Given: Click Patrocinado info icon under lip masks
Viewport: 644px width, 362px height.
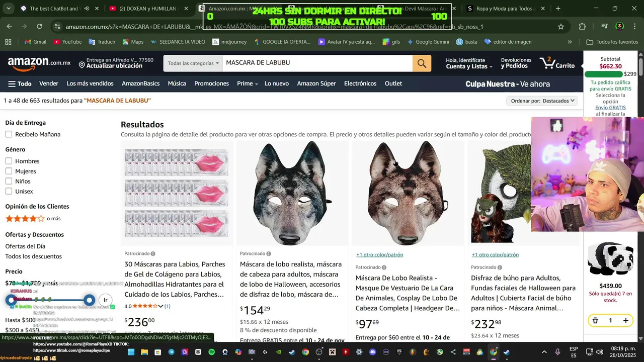Looking at the screenshot, I should [153, 253].
